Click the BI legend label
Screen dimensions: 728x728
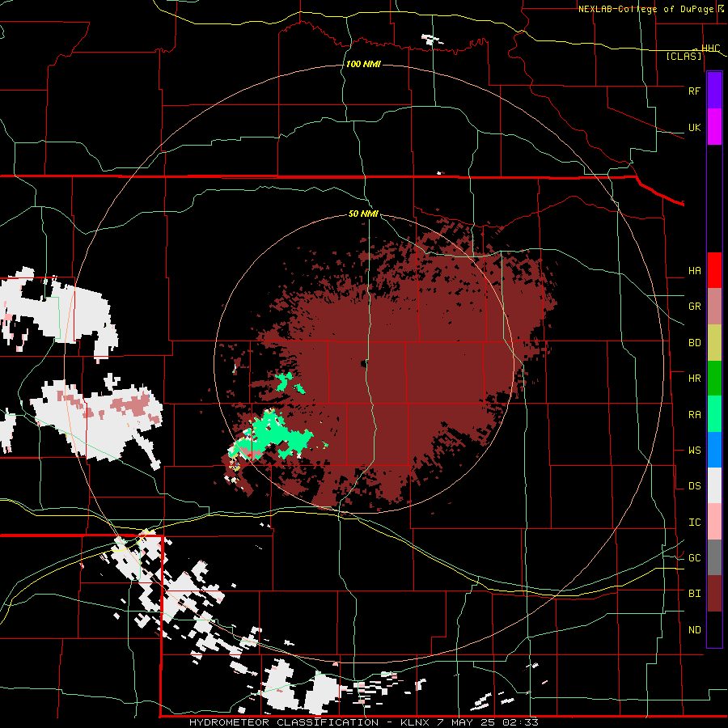tap(694, 594)
